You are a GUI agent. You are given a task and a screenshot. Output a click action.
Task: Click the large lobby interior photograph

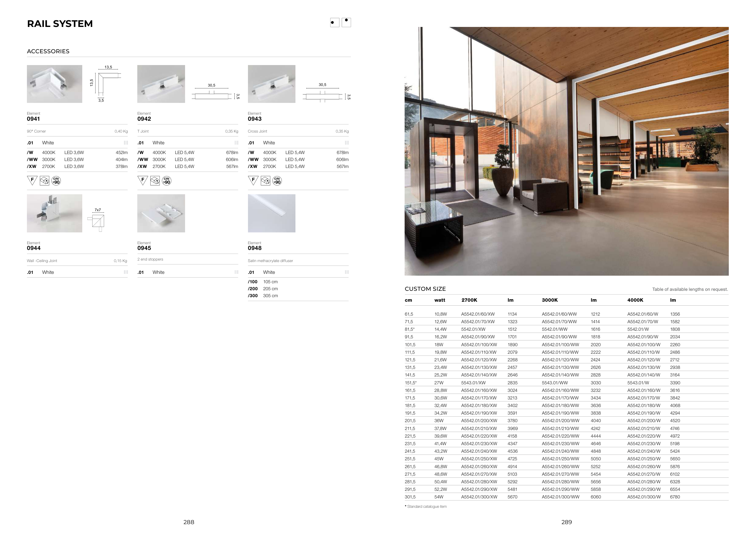566,151
